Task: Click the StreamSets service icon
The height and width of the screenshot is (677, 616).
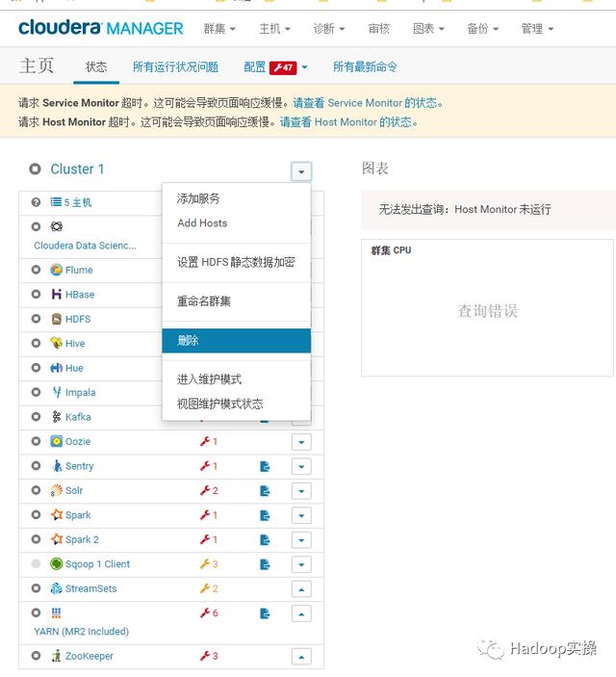Action: (x=56, y=588)
